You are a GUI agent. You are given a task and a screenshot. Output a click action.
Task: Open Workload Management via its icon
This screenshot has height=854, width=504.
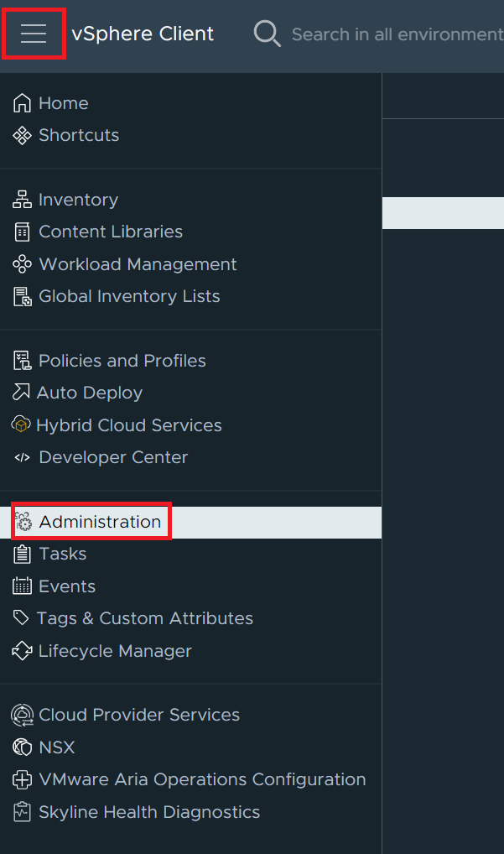pyautogui.click(x=21, y=263)
